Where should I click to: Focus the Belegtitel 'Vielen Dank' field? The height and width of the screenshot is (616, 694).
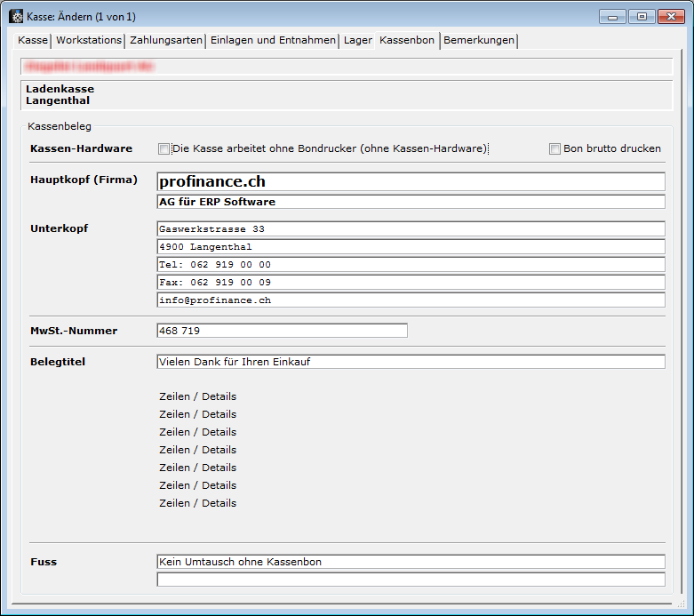(411, 362)
